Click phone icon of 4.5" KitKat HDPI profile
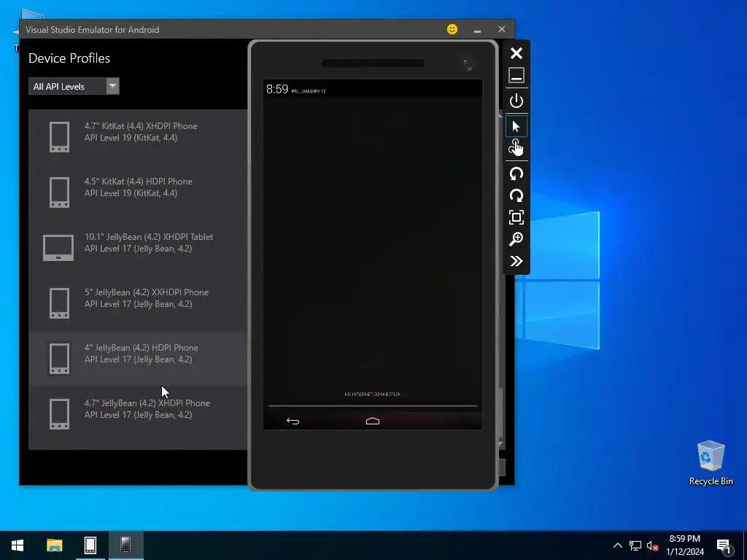The height and width of the screenshot is (560, 747). click(x=60, y=192)
